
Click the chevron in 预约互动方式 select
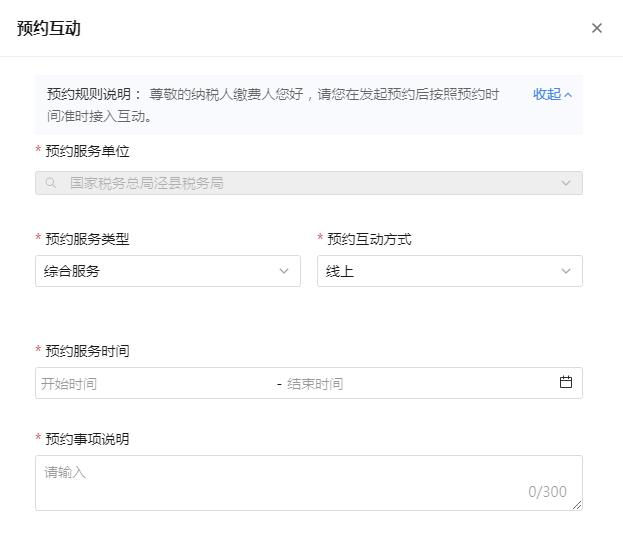(566, 271)
